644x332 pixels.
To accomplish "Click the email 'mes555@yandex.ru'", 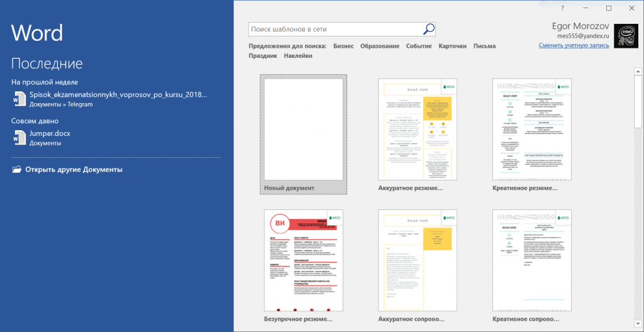I will 584,36.
